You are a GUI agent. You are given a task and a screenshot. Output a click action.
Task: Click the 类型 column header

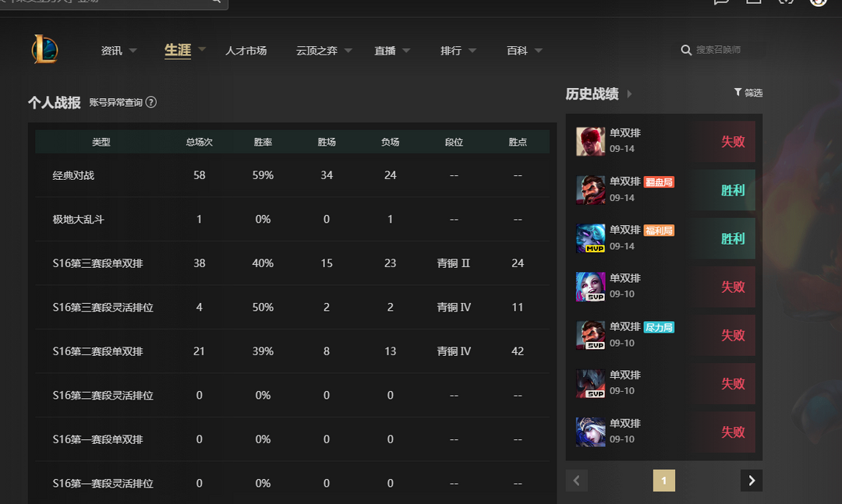(101, 142)
